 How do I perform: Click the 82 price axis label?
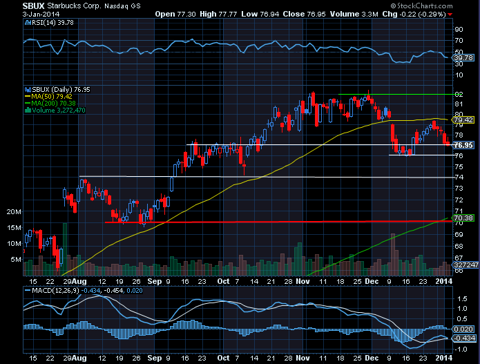pos(459,94)
